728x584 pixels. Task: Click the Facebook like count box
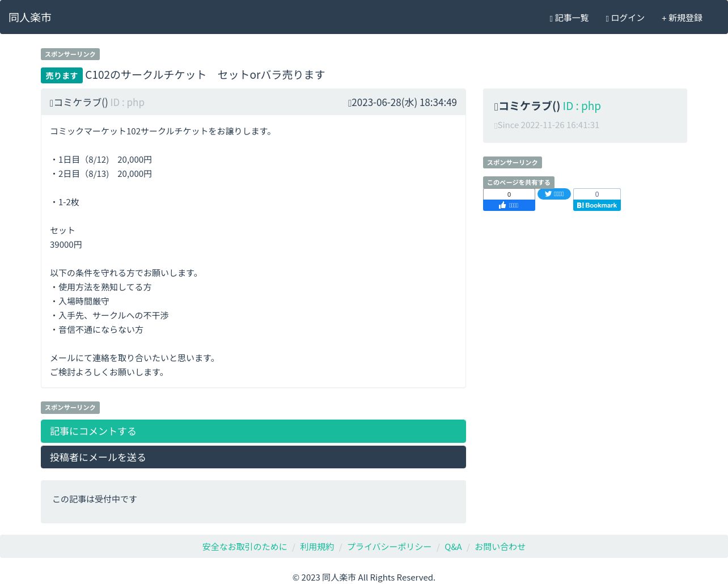tap(509, 194)
